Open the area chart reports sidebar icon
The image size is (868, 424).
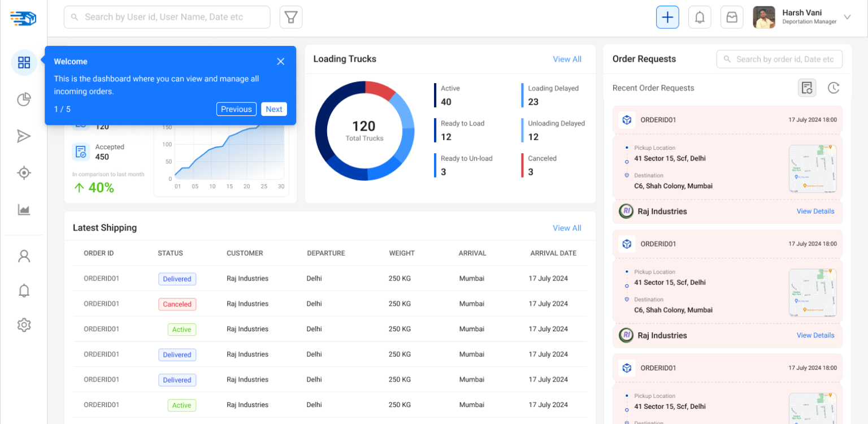coord(24,210)
